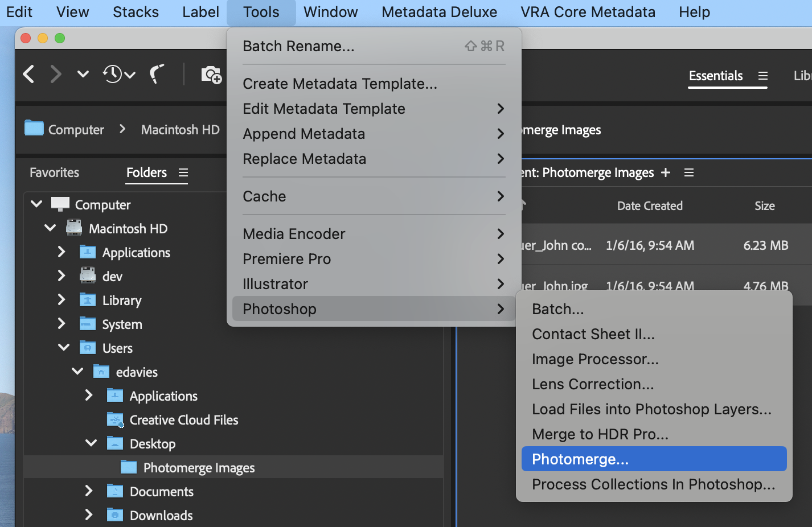The width and height of the screenshot is (812, 527).
Task: Collapse the Desktop folder
Action: point(91,443)
